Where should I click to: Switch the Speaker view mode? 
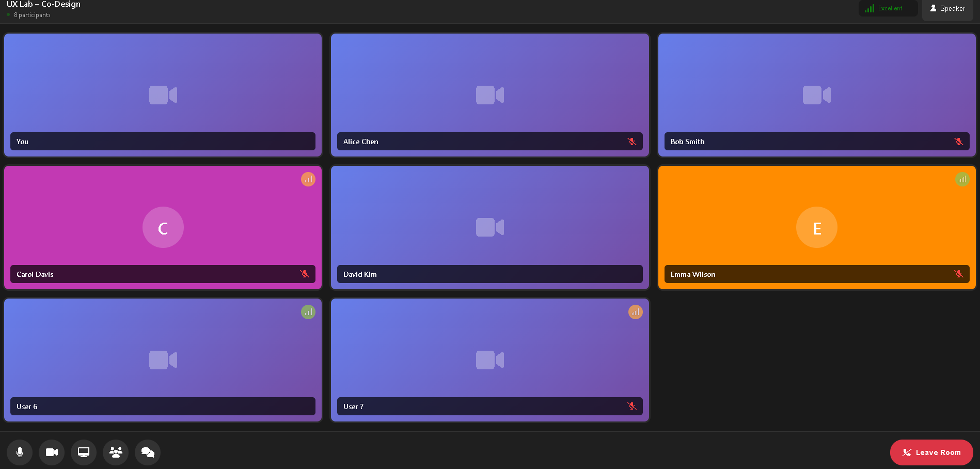coord(947,9)
